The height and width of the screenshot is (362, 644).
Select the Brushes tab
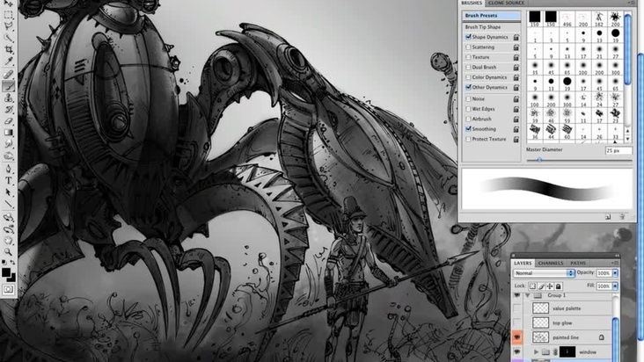(471, 3)
